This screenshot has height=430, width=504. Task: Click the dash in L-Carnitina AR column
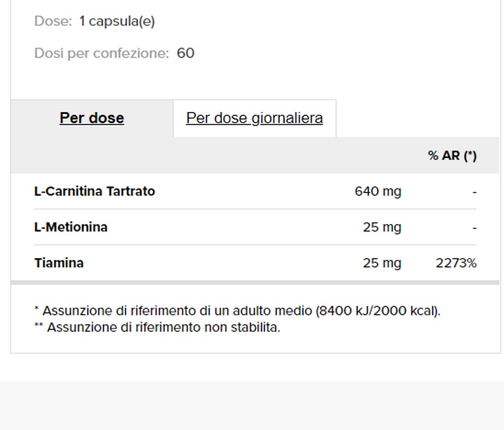(475, 192)
